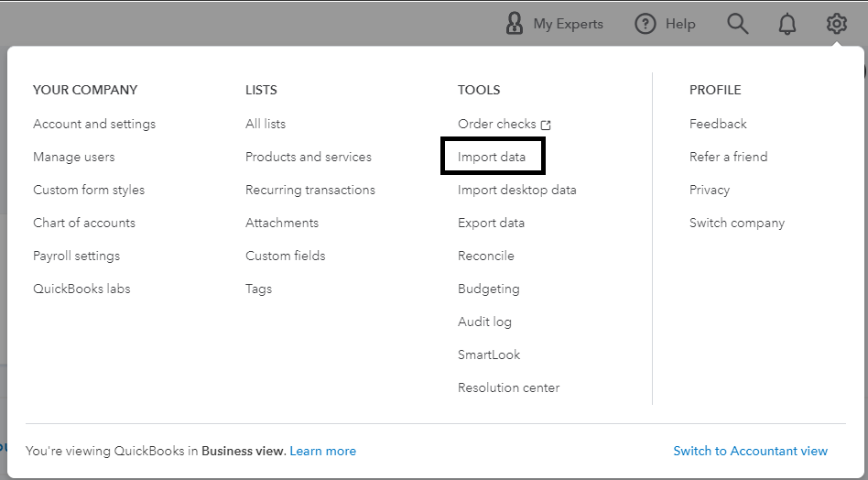Open Budgeting tool
The image size is (868, 480).
(488, 289)
